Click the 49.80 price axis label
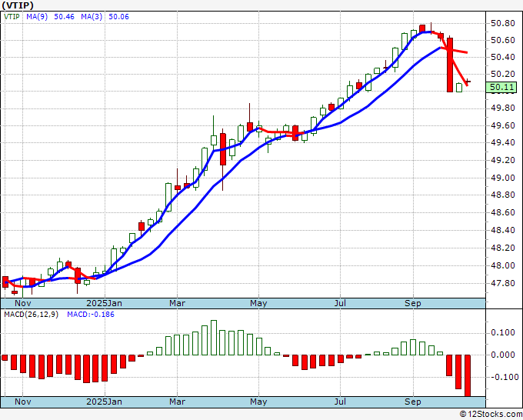Image resolution: width=523 pixels, height=420 pixels. pyautogui.click(x=503, y=108)
